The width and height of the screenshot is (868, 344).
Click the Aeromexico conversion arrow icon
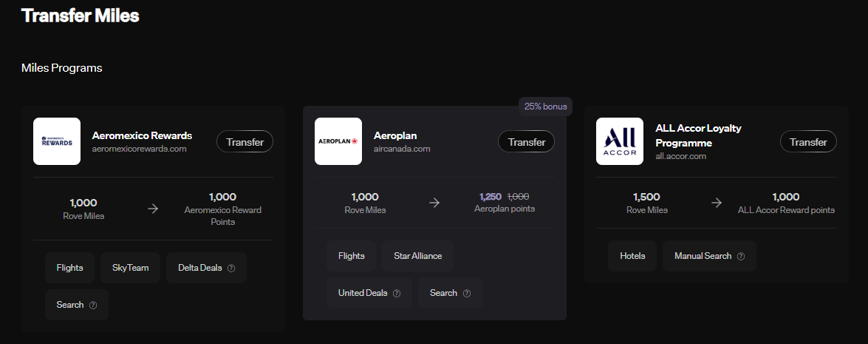tap(153, 209)
